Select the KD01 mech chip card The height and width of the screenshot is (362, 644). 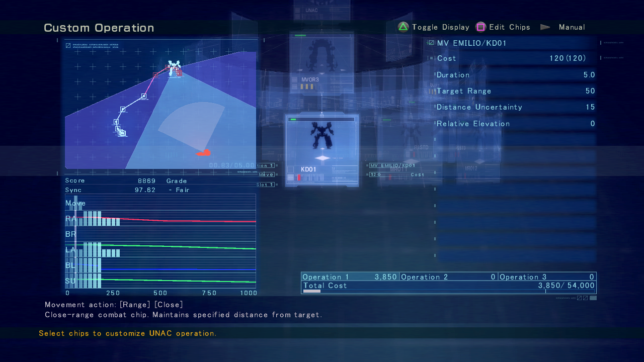pos(322,150)
